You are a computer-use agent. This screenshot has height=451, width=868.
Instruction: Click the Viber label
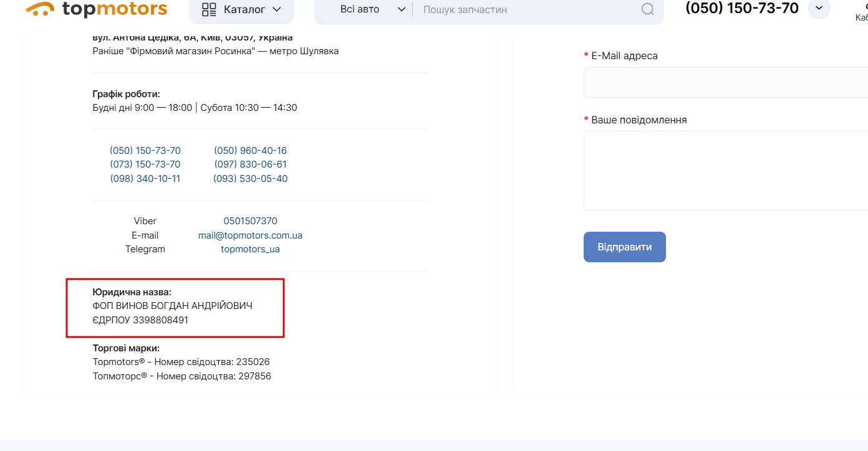pyautogui.click(x=145, y=221)
